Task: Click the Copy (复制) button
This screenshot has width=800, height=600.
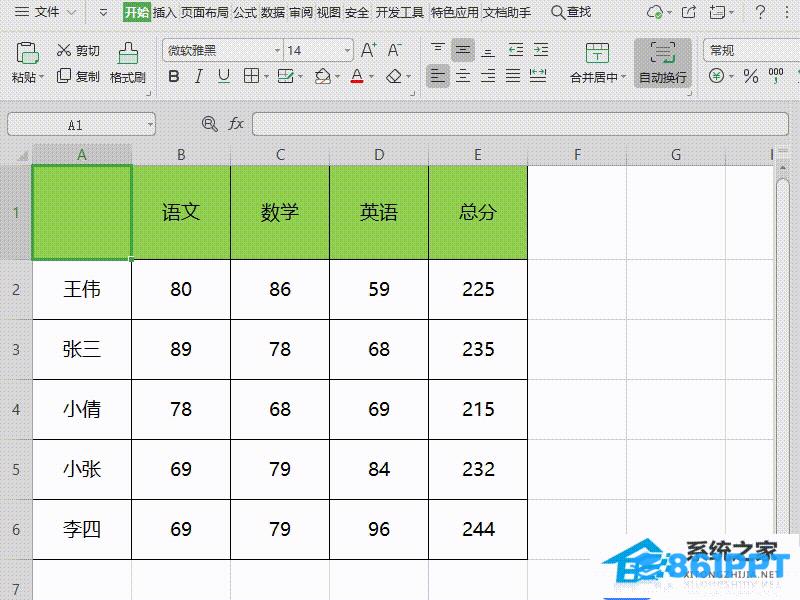Action: point(78,77)
